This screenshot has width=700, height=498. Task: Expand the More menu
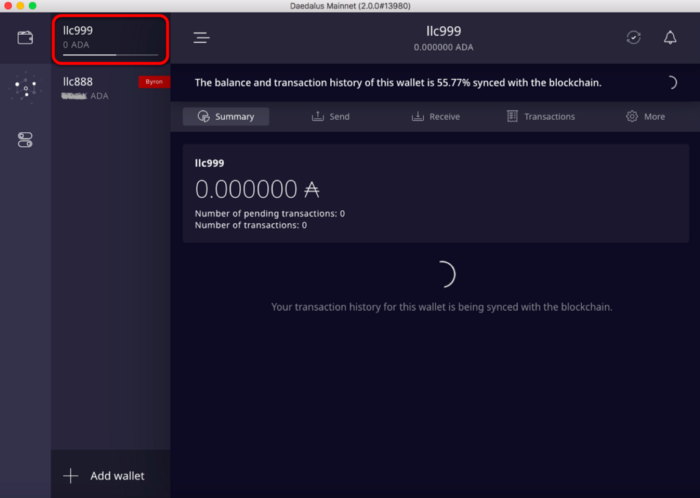(645, 116)
